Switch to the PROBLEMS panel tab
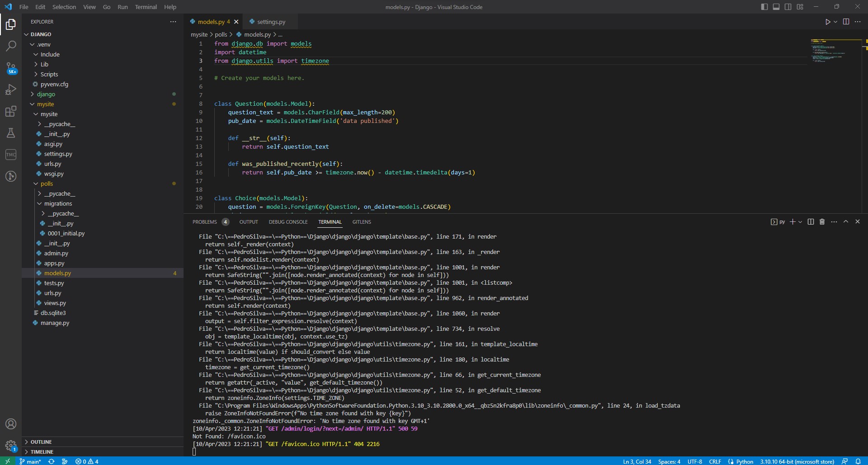This screenshot has height=465, width=868. (205, 222)
